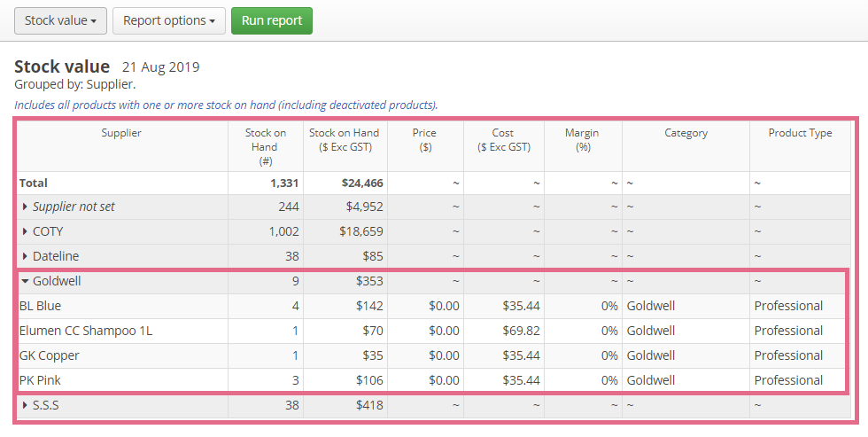Open the Stock value dropdown

(x=60, y=21)
